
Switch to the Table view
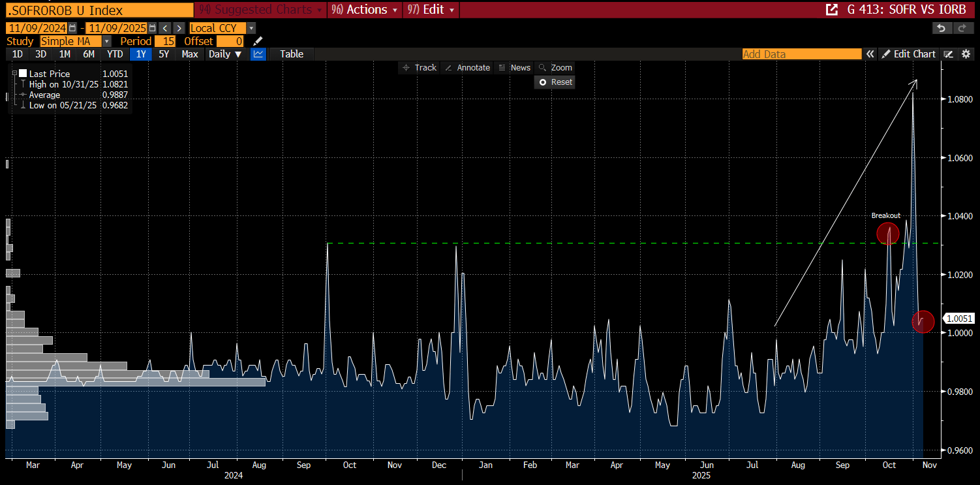(292, 54)
